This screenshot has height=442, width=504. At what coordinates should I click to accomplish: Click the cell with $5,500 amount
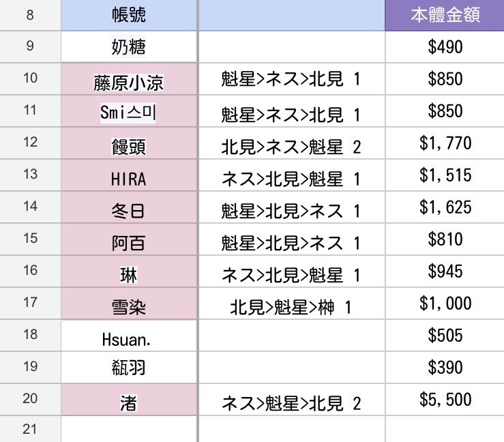pyautogui.click(x=445, y=399)
